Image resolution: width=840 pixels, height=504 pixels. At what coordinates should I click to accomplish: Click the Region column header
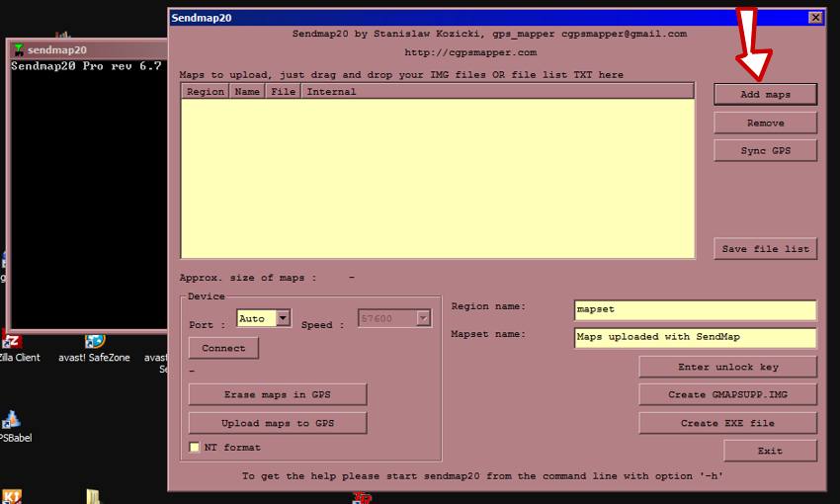(x=206, y=92)
